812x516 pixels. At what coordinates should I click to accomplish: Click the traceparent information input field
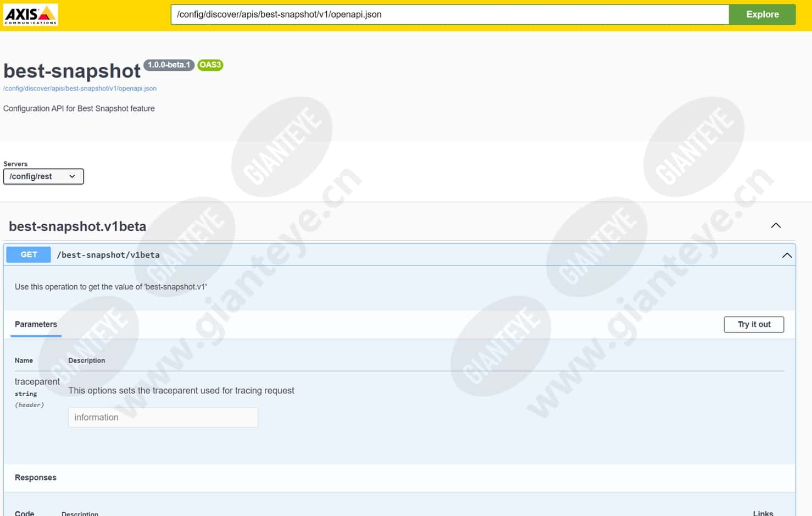(x=163, y=418)
